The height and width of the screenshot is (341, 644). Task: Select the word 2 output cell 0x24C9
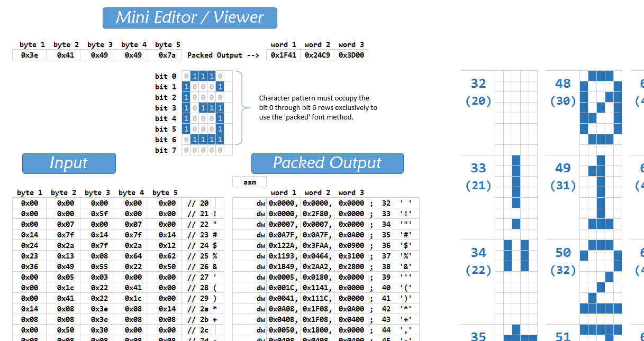pos(317,55)
